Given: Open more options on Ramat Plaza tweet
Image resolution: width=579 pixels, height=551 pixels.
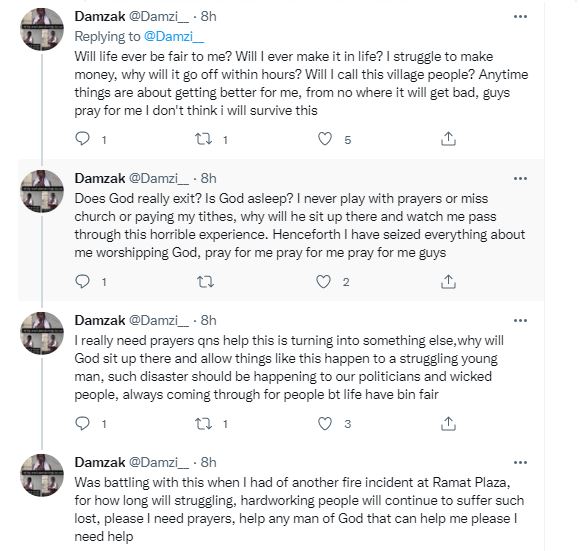Looking at the screenshot, I should pyautogui.click(x=520, y=462).
